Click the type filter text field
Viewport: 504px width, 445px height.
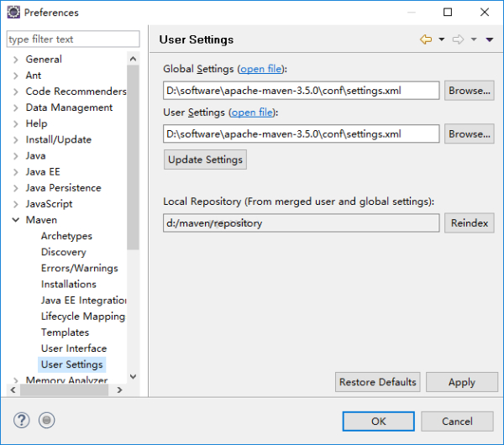tap(72, 39)
